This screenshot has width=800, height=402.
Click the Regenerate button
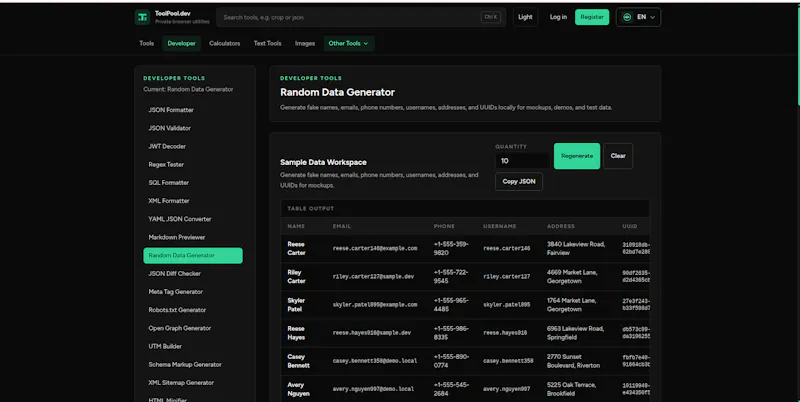[x=577, y=156]
